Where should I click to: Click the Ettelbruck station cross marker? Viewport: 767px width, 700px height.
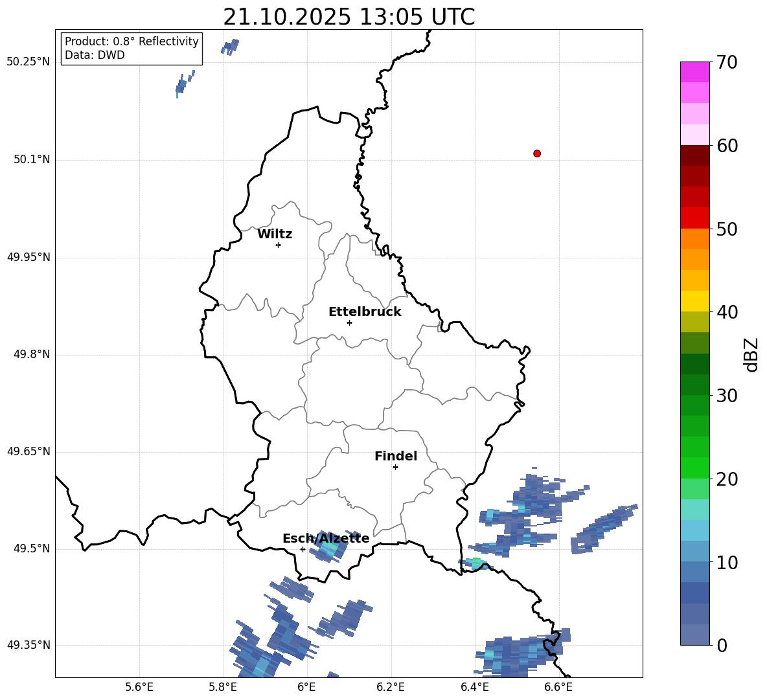pyautogui.click(x=349, y=322)
